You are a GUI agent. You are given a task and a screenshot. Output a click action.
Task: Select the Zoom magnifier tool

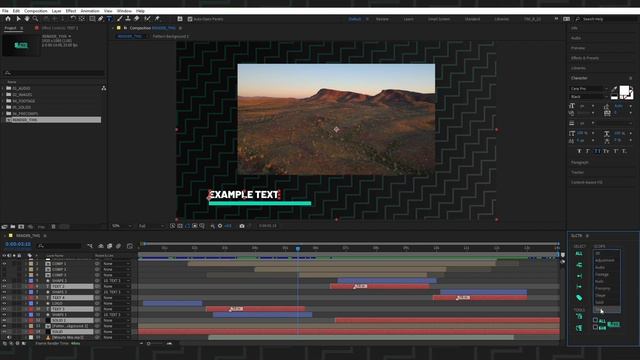tap(36, 19)
